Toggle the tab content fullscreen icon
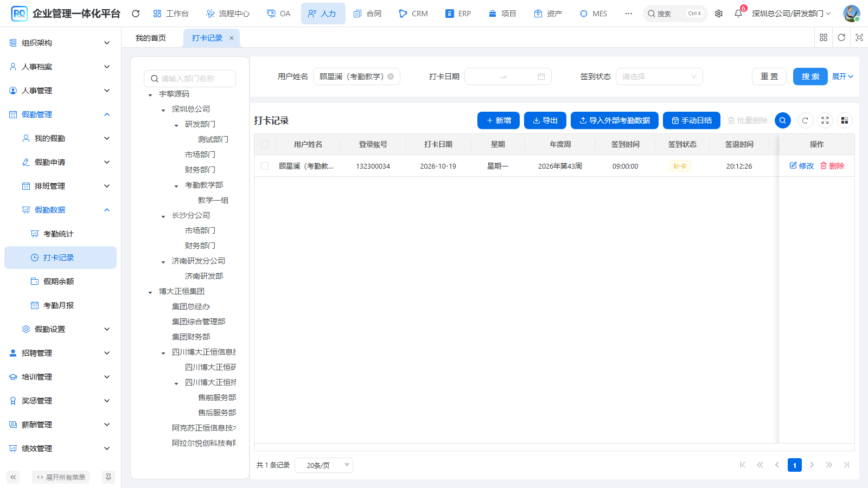 point(859,37)
